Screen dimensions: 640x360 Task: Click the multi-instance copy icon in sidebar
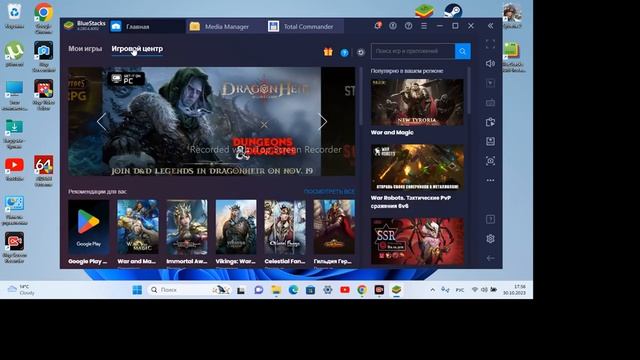[490, 122]
